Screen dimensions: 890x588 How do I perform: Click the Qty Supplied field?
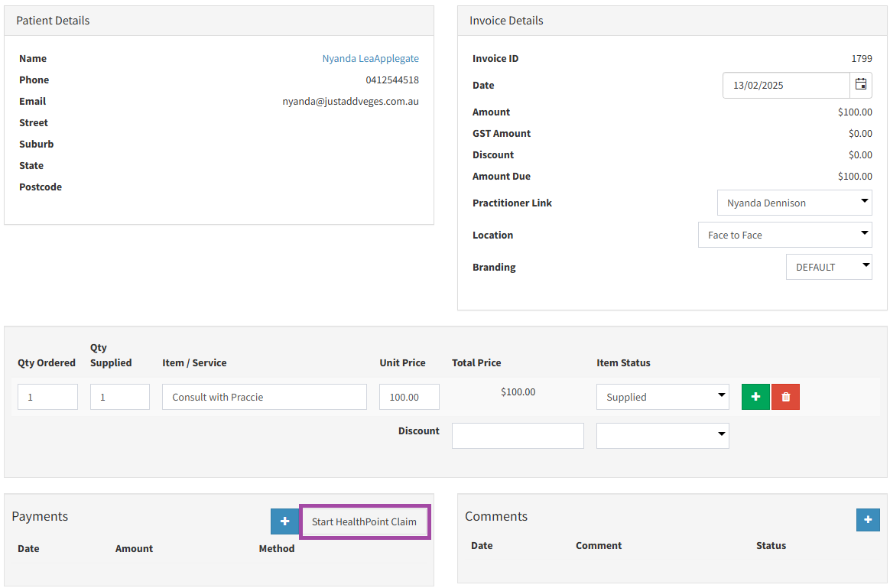click(120, 397)
